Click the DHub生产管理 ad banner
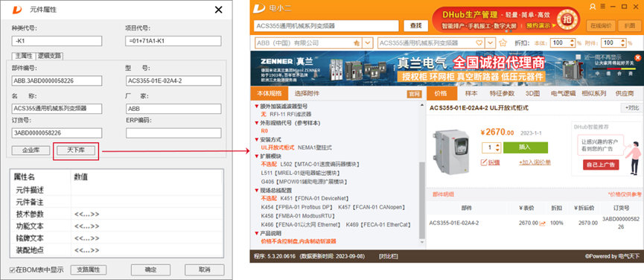 (506, 19)
